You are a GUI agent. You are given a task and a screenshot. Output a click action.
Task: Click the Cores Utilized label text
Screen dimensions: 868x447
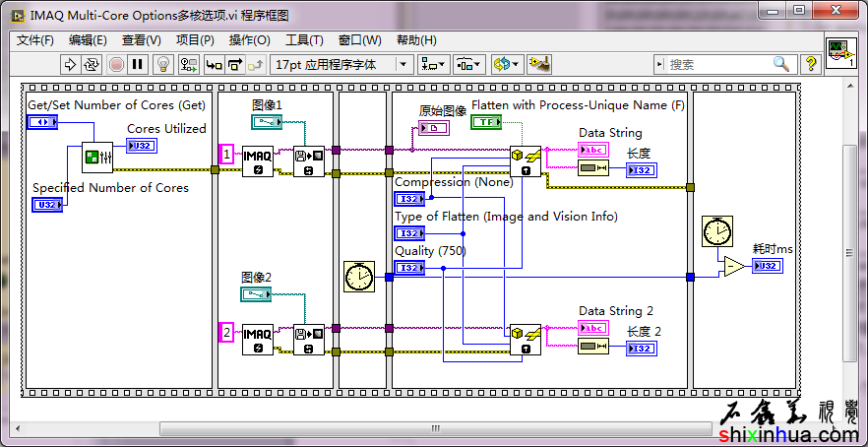tap(166, 129)
